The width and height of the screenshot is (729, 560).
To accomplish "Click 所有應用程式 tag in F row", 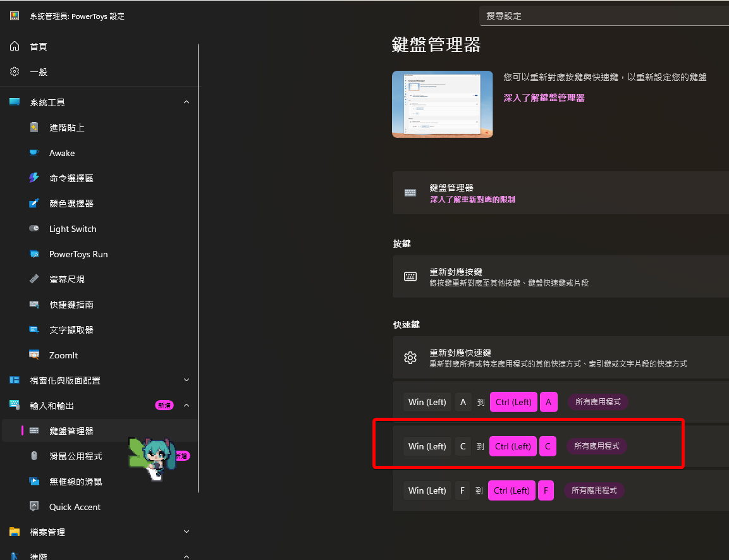I will (594, 490).
